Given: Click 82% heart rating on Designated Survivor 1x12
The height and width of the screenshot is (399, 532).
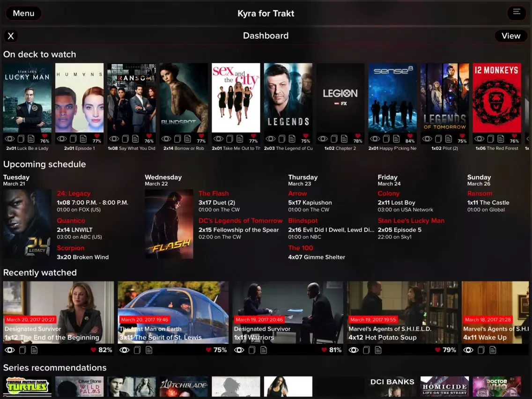Looking at the screenshot, I should [102, 350].
